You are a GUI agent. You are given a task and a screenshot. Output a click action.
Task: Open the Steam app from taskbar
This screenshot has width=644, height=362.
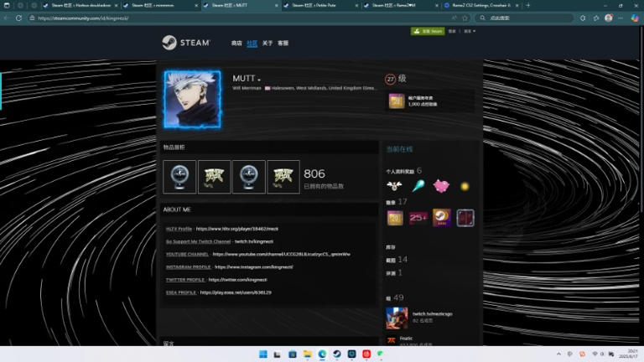pyautogui.click(x=337, y=354)
